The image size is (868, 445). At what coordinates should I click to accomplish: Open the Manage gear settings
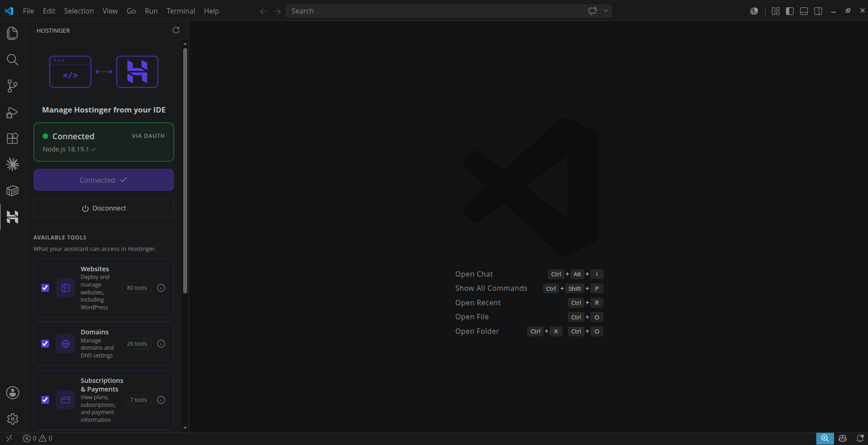13,419
